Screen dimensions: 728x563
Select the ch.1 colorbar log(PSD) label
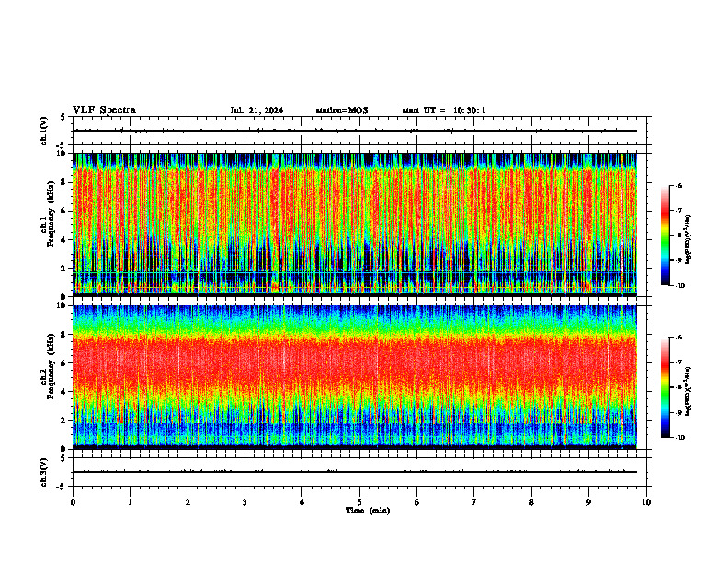click(x=688, y=239)
